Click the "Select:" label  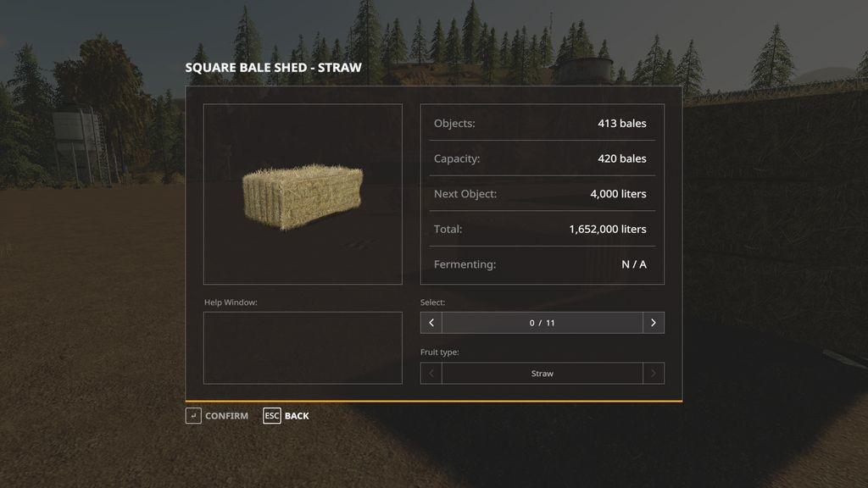pyautogui.click(x=432, y=302)
